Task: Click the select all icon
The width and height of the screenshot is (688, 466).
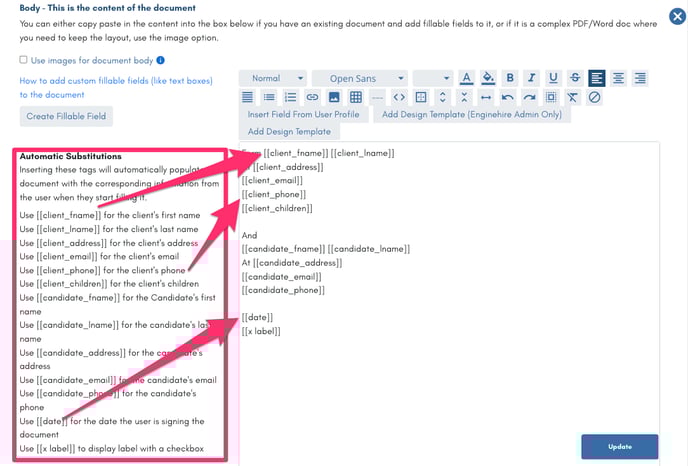Action: click(x=551, y=97)
